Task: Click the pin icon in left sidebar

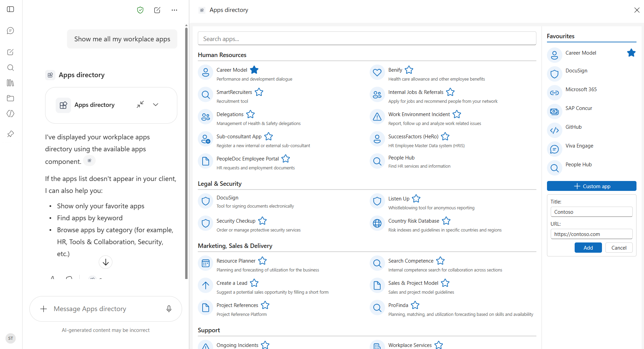Action: pyautogui.click(x=11, y=134)
